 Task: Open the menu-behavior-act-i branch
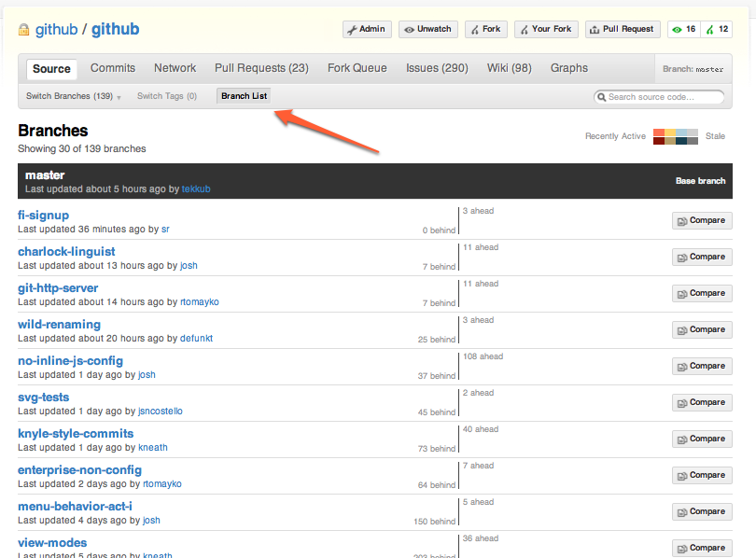pos(75,506)
